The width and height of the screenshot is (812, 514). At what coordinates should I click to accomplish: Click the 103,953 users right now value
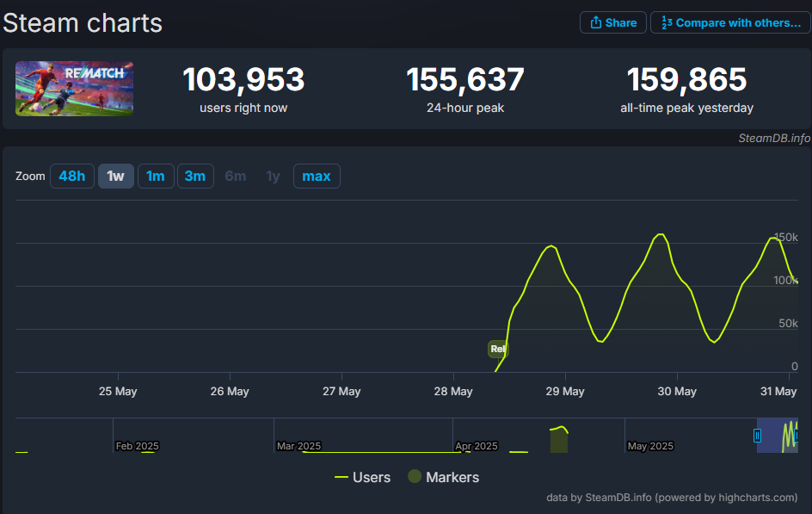[243, 80]
